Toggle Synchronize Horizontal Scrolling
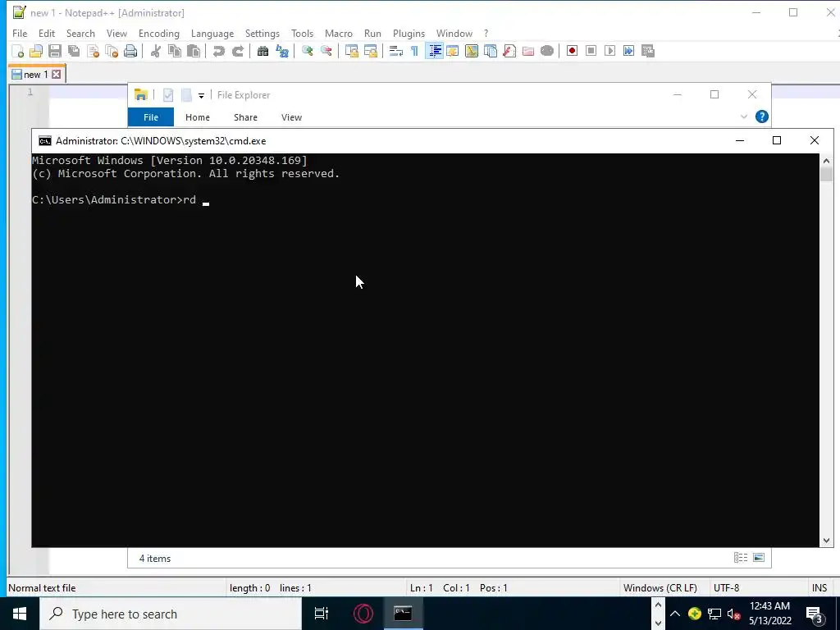 click(x=371, y=51)
